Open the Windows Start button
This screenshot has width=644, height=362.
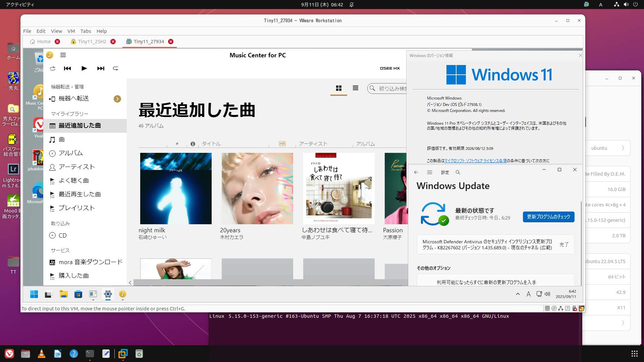(x=34, y=294)
